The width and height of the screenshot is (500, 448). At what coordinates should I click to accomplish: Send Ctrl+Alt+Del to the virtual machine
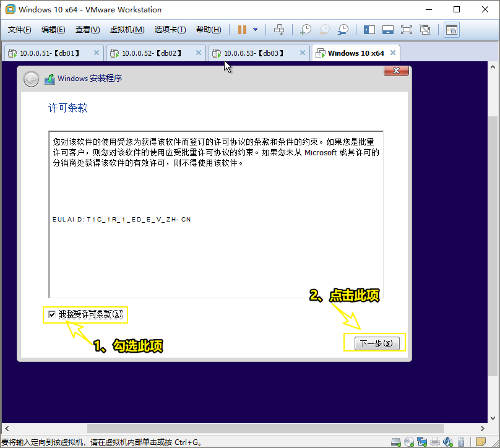(x=279, y=30)
